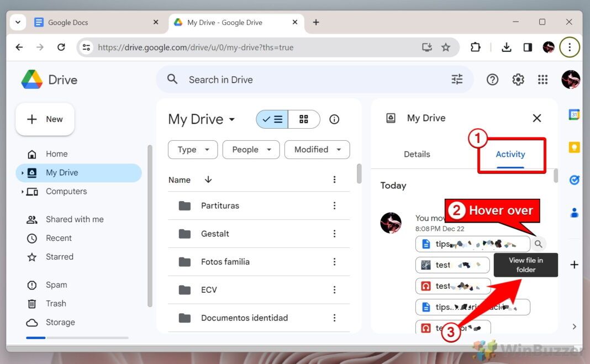Viewport: 590px width, 364px height.
Task: Reverse sort direction arrow next to Name
Action: click(208, 180)
